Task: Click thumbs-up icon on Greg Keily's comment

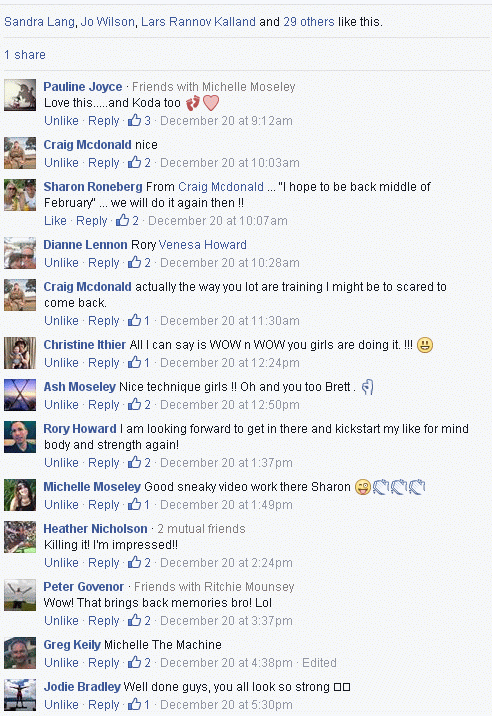Action: [x=134, y=663]
